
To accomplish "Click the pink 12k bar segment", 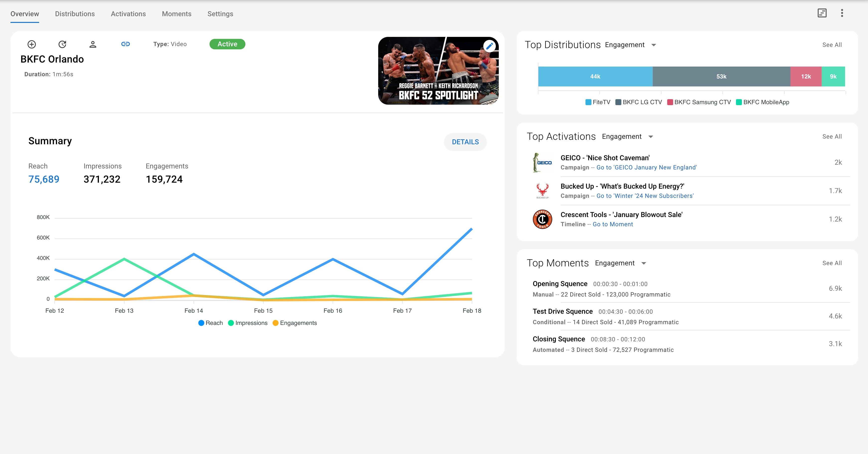I will click(x=806, y=76).
